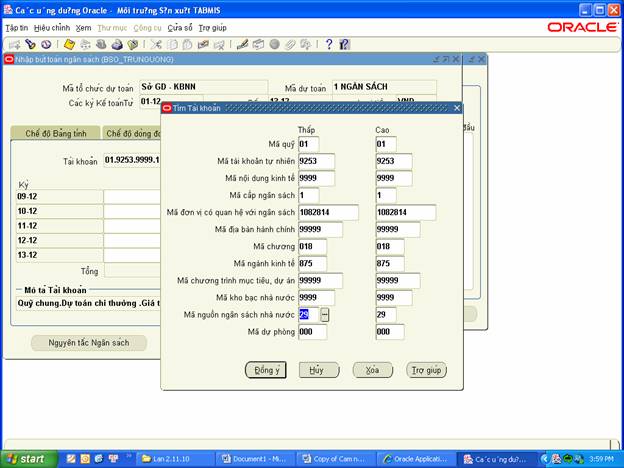Click the Thấp Mã dự phòng field
624x468 pixels.
point(312,332)
